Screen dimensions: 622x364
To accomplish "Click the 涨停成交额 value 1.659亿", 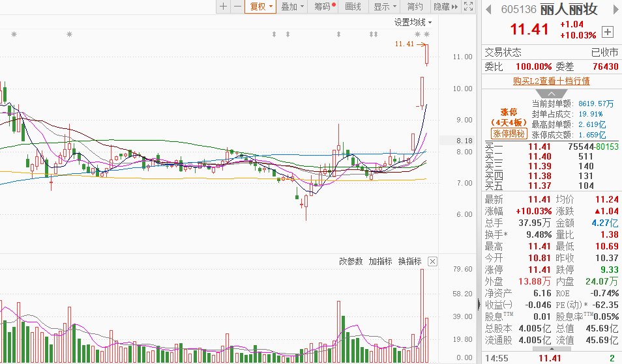I will [x=592, y=135].
